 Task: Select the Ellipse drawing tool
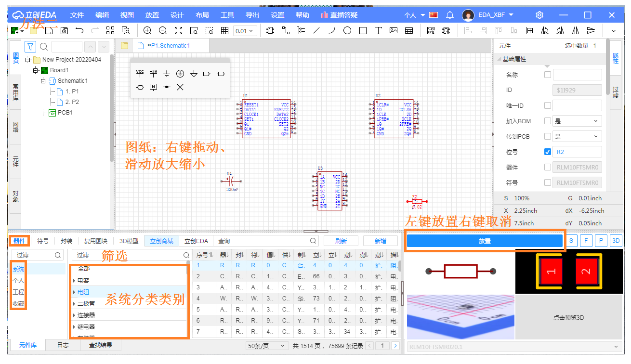coord(347,30)
